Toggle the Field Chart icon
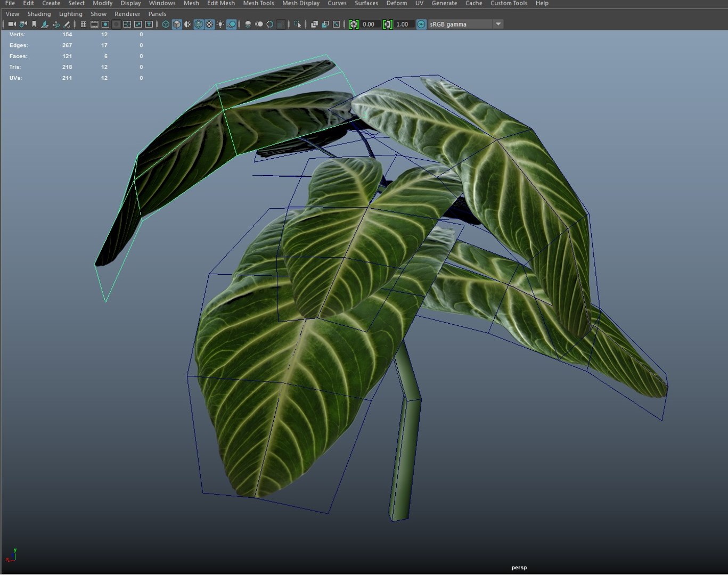The image size is (728, 575). pyautogui.click(x=127, y=24)
